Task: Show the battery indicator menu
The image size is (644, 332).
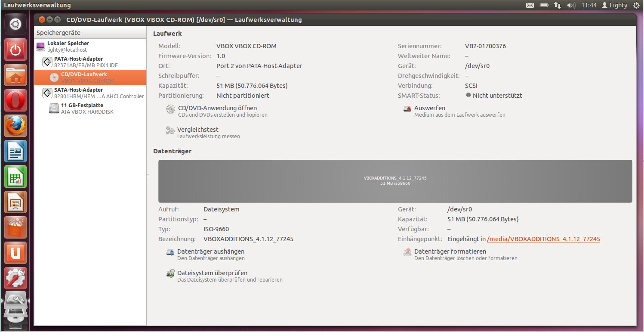Action: (x=544, y=5)
